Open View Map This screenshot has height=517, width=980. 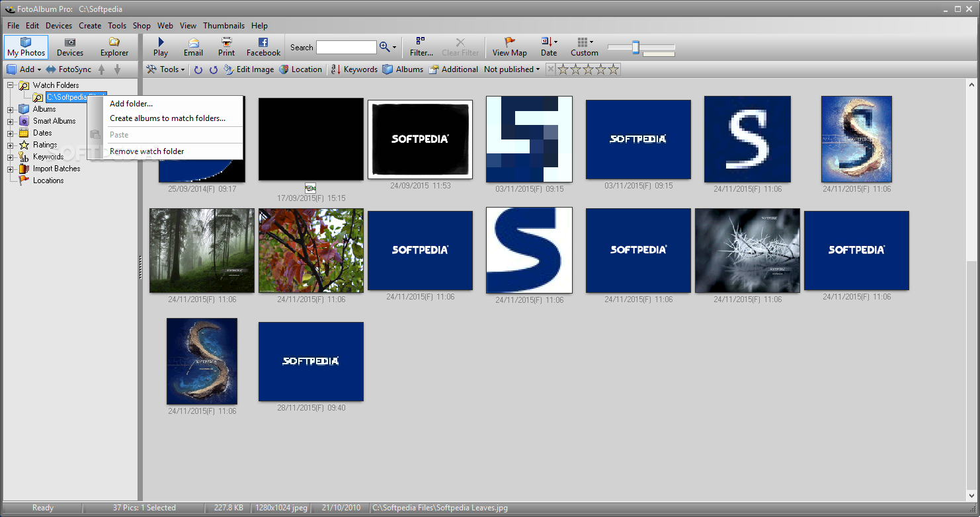[x=509, y=47]
